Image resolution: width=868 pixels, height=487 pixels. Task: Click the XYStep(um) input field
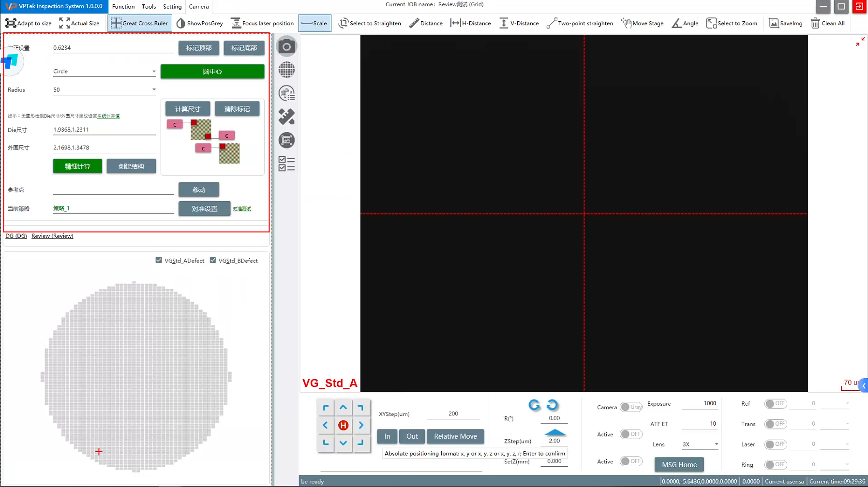pyautogui.click(x=453, y=414)
